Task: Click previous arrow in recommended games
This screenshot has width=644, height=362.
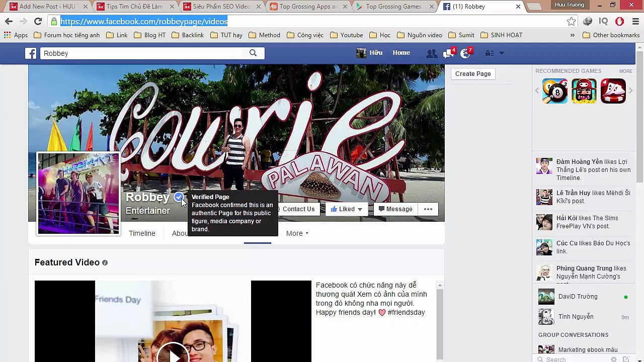Action: click(537, 91)
